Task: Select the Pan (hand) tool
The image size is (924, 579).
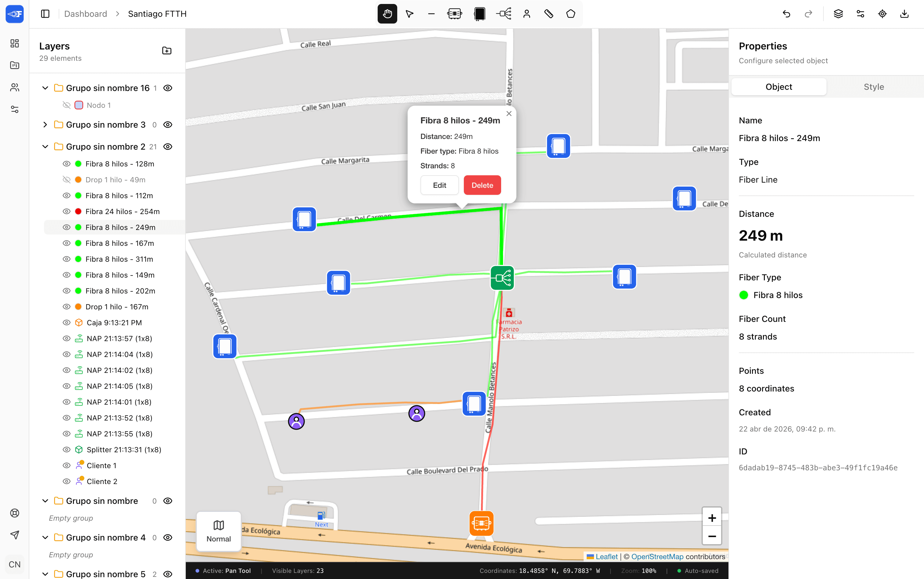Action: (x=387, y=14)
